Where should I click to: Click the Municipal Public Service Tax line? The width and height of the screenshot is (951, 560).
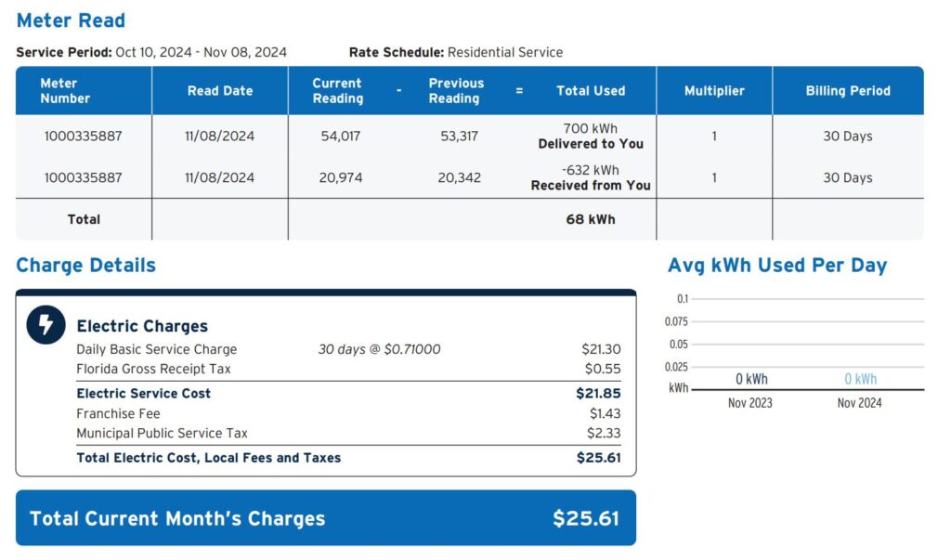tap(162, 433)
